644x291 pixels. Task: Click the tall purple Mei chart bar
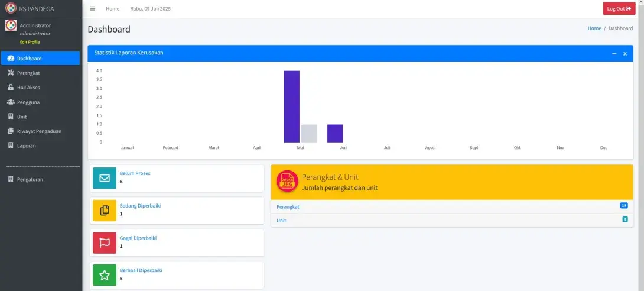point(291,106)
